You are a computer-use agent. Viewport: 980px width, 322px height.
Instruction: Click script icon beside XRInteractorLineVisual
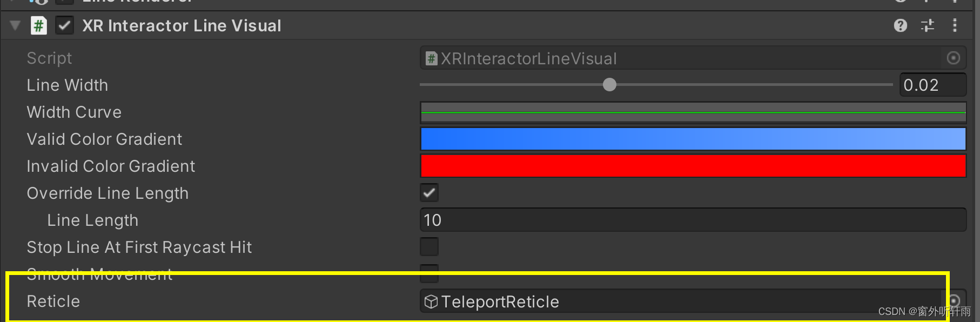431,58
